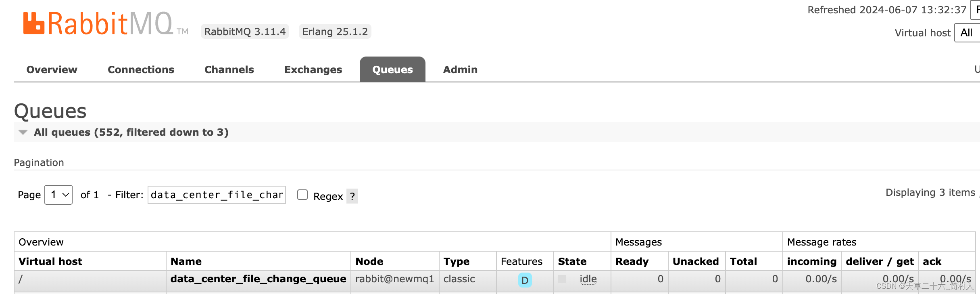
Task: Switch to the Overview tab
Action: coord(52,69)
